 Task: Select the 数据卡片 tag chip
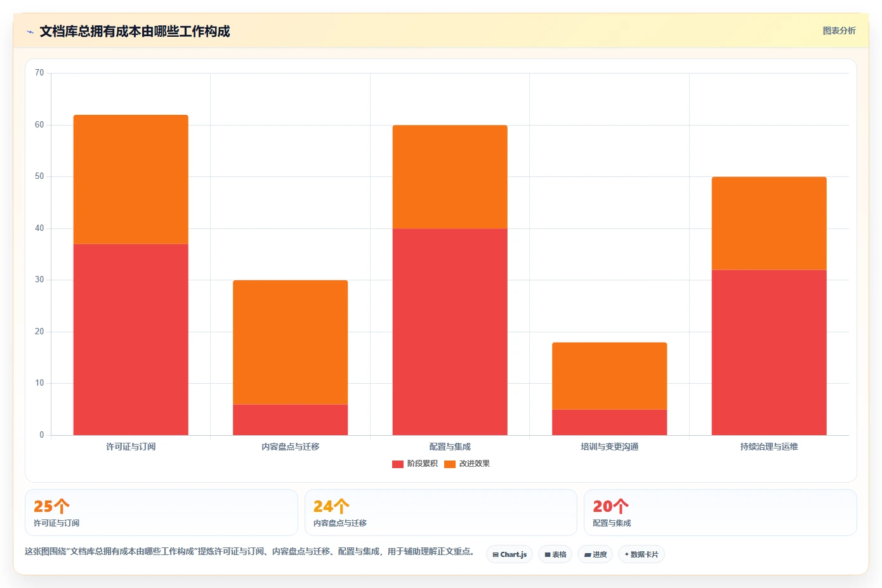click(642, 554)
